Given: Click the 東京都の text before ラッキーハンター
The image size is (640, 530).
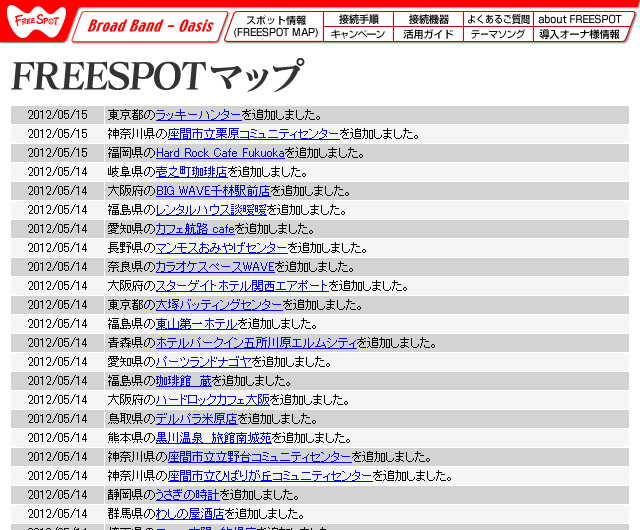Looking at the screenshot, I should [131, 115].
